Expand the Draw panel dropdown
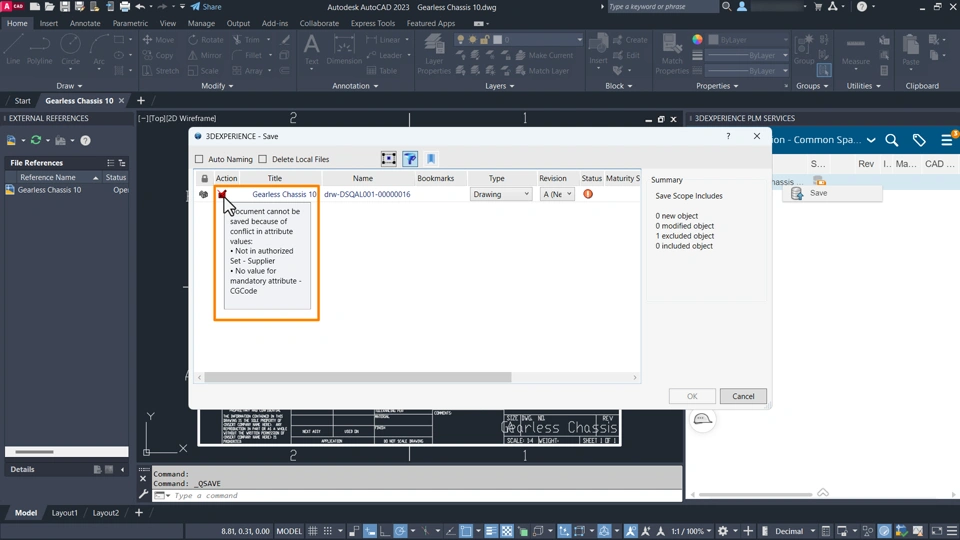The image size is (960, 540). [69, 86]
